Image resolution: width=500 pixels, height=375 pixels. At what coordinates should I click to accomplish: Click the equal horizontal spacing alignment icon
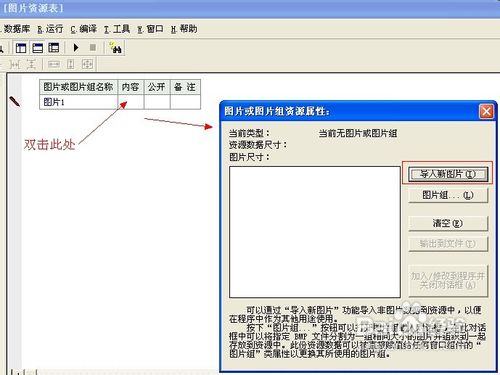click(x=15, y=64)
